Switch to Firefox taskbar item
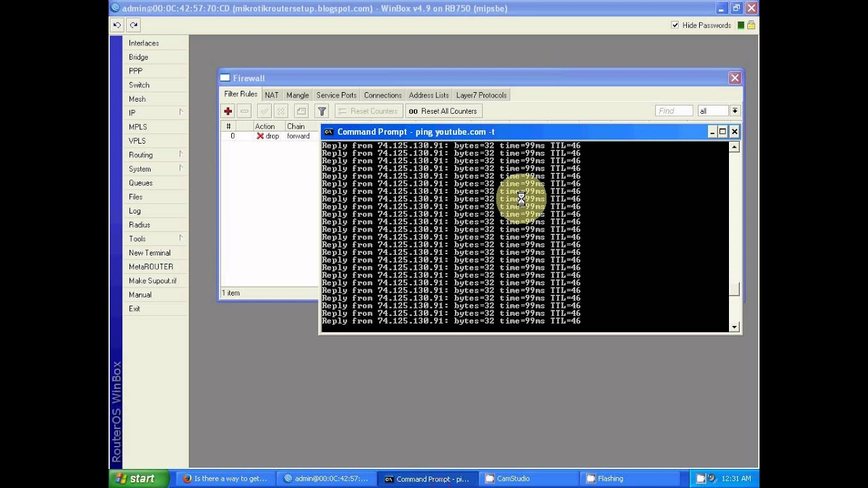The height and width of the screenshot is (488, 868). pos(224,479)
